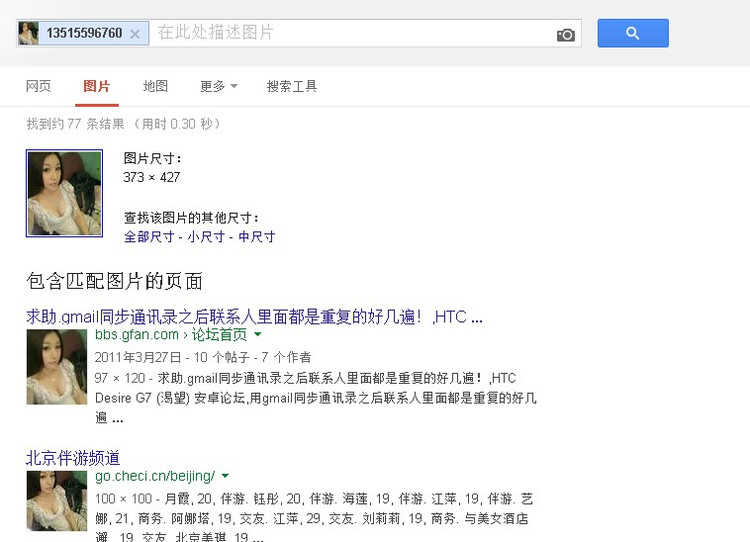Click the thumbnail of the bbs.gfan.com result
Image resolution: width=750 pixels, height=542 pixels.
coord(57,367)
